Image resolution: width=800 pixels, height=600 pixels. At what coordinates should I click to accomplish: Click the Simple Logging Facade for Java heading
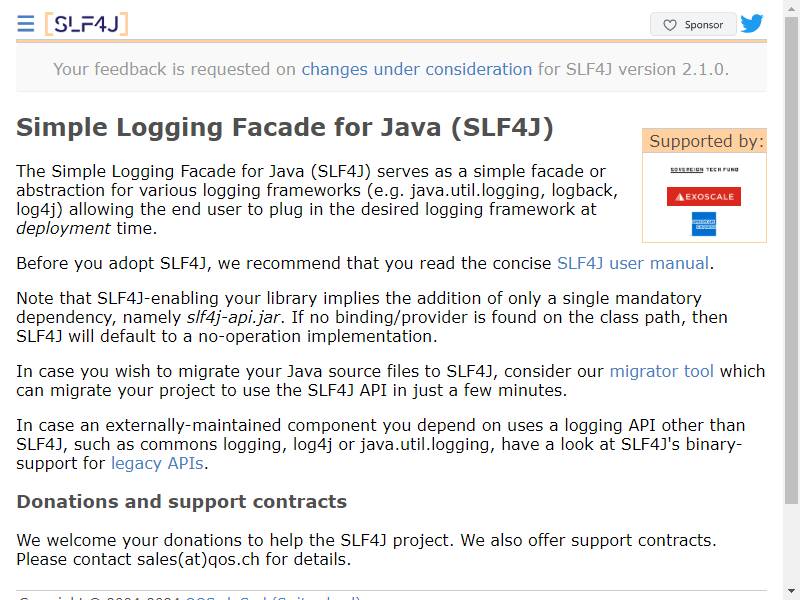(x=285, y=128)
